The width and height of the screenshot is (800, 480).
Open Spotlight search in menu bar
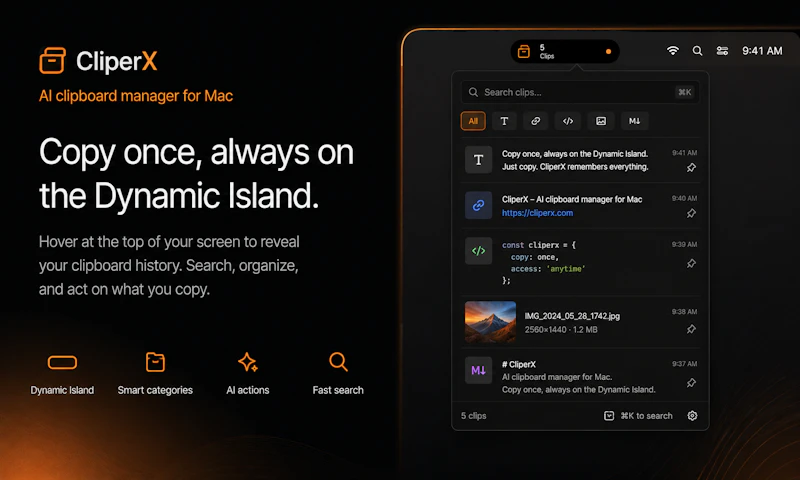[697, 50]
